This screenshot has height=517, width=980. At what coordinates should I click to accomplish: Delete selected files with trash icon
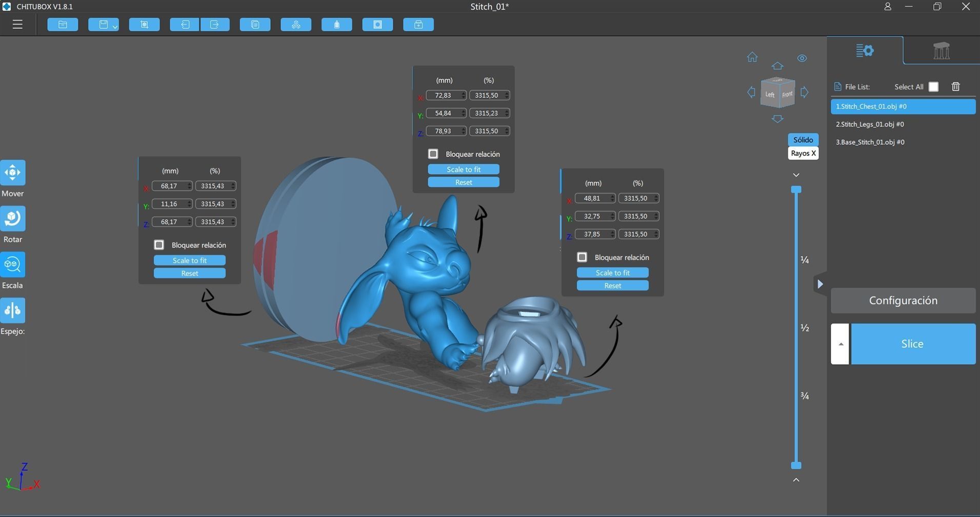pos(955,87)
